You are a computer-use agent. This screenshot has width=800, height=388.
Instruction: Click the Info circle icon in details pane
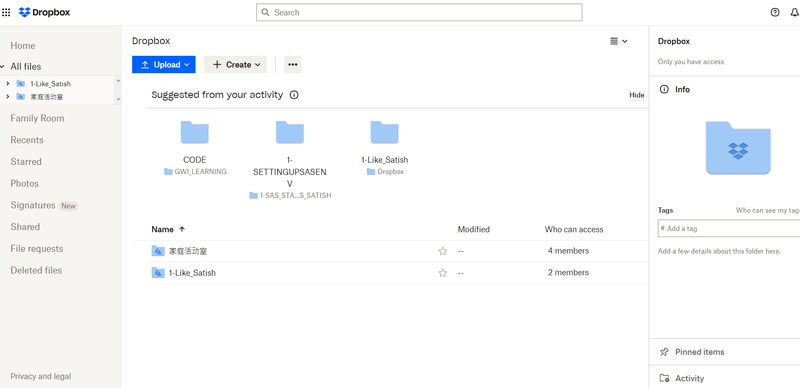coord(664,89)
